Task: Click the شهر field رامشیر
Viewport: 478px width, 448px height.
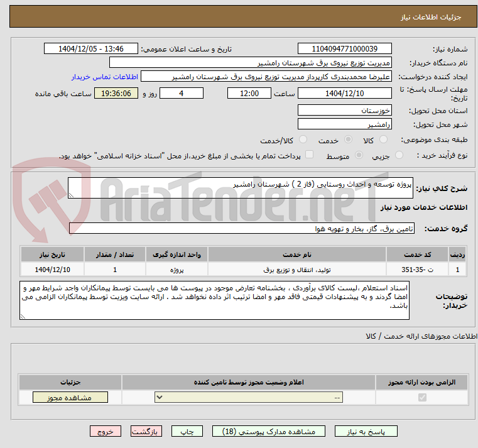Action: 344,124
